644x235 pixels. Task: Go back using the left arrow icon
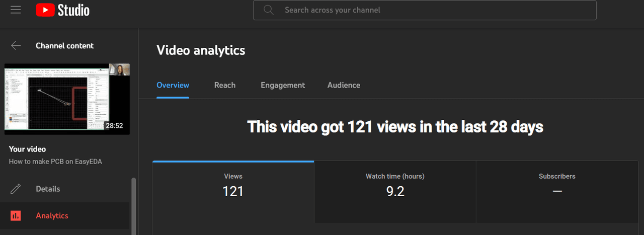[16, 46]
